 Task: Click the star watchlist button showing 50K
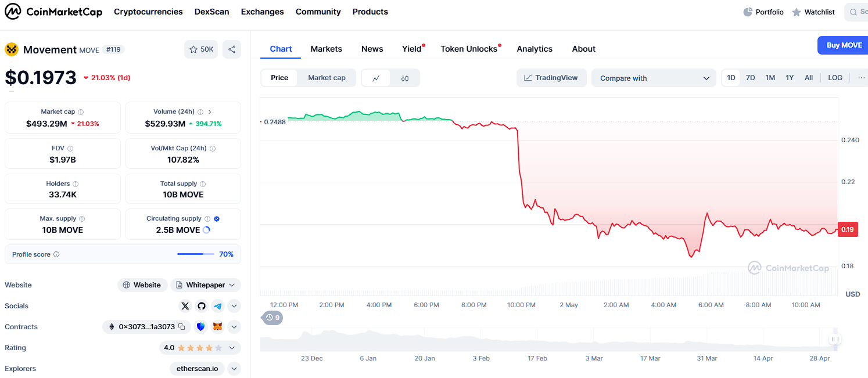tap(201, 49)
